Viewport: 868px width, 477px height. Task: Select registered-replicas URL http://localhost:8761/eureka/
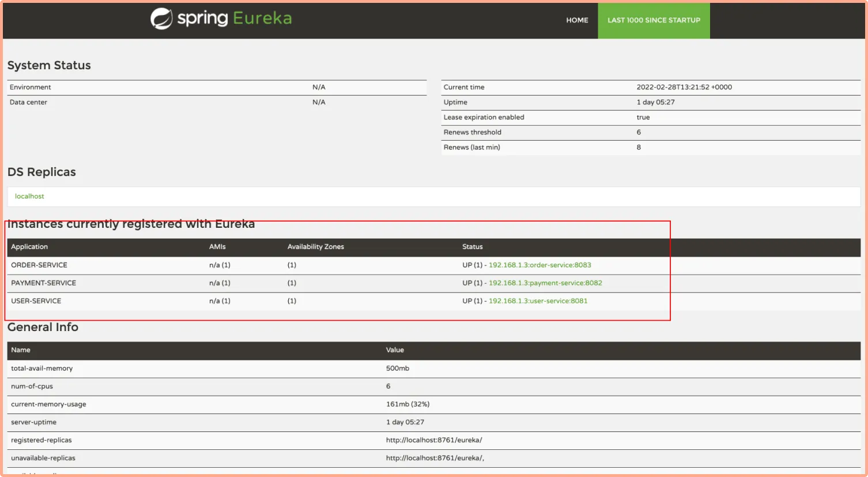click(x=434, y=440)
